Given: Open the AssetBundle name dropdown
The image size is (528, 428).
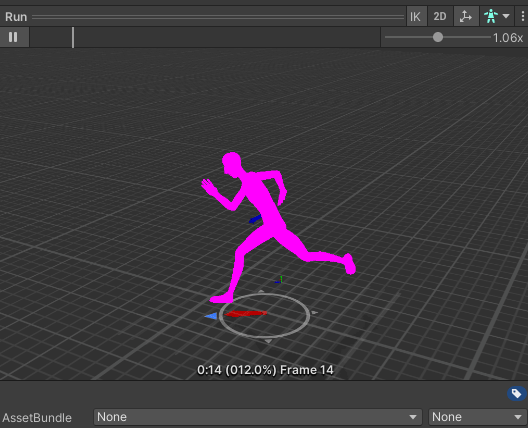Looking at the screenshot, I should pyautogui.click(x=258, y=417).
